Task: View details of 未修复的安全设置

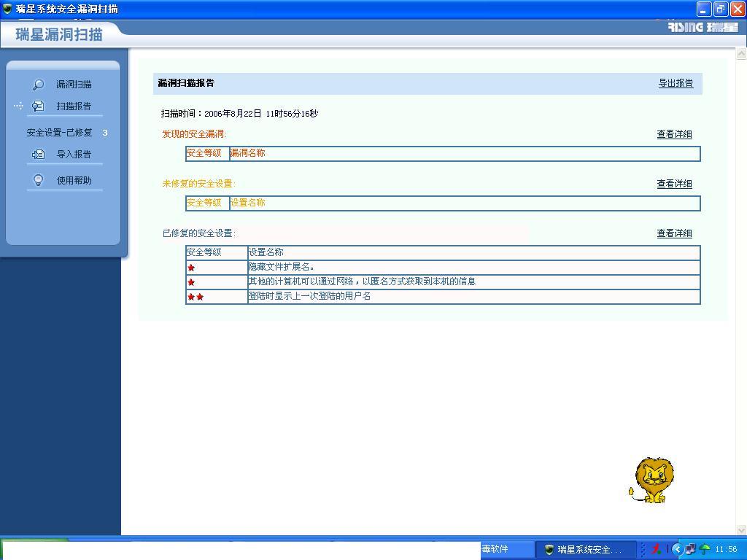Action: point(674,184)
